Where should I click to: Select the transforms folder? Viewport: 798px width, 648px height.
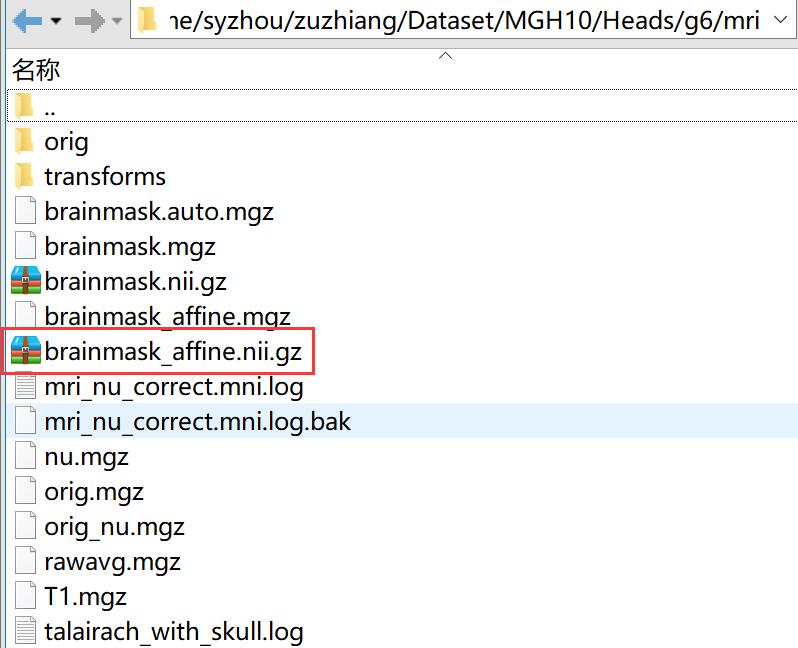pos(105,177)
